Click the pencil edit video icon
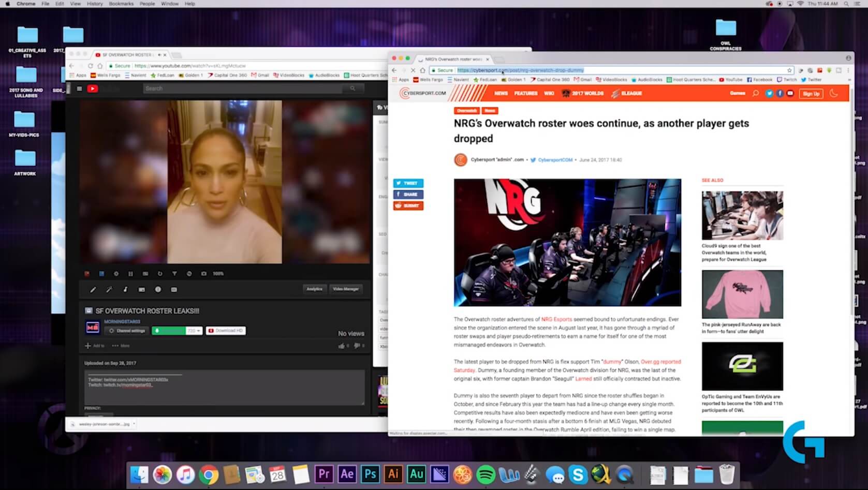 (x=93, y=290)
